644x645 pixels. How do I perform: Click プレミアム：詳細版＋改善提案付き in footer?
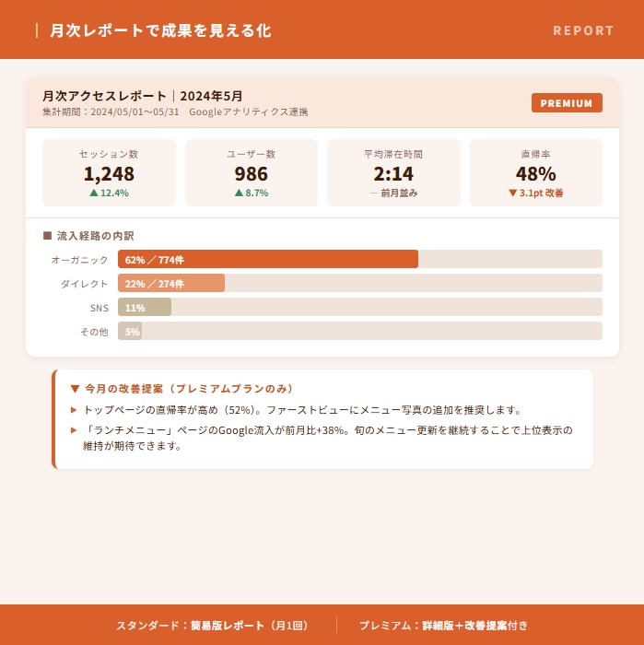pos(443,626)
